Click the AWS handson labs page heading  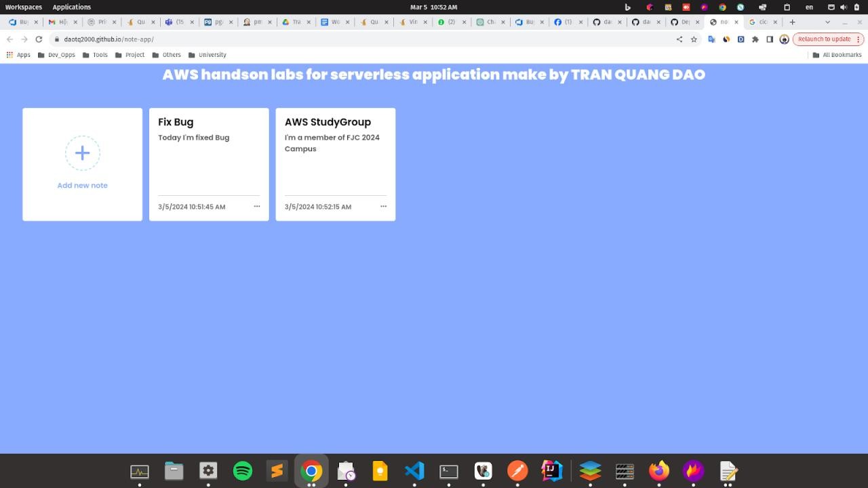(x=433, y=75)
